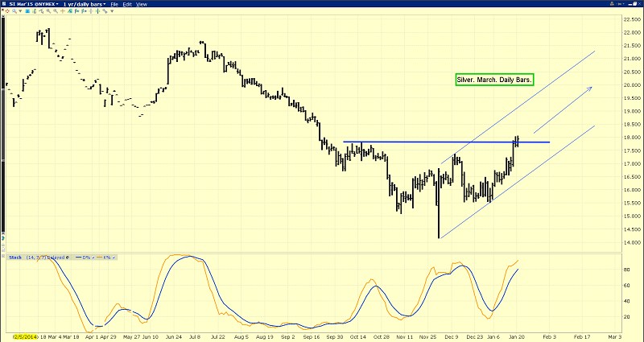The height and width of the screenshot is (342, 644).
Task: Click the green bar-style toolbar icon
Action: pos(35,11)
